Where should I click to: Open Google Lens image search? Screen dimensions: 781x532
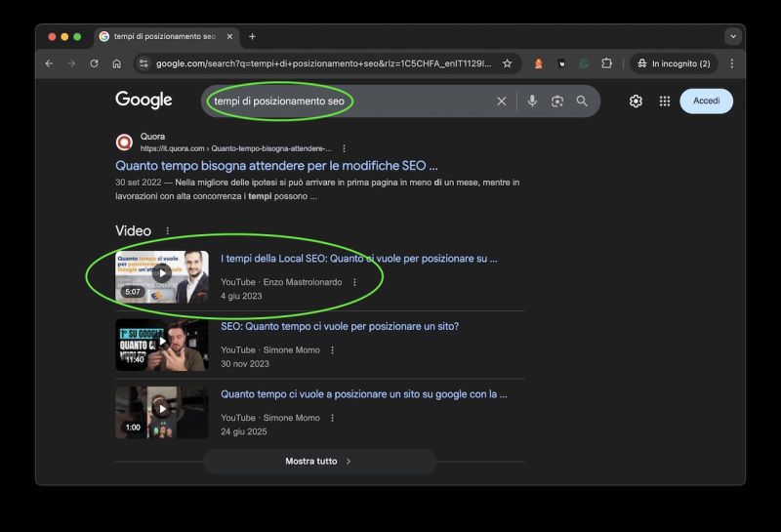tap(557, 101)
